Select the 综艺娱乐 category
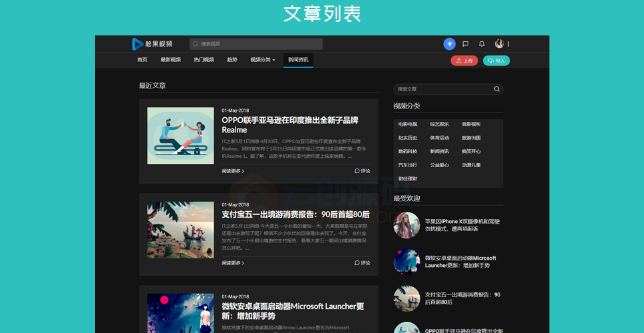 pyautogui.click(x=440, y=124)
